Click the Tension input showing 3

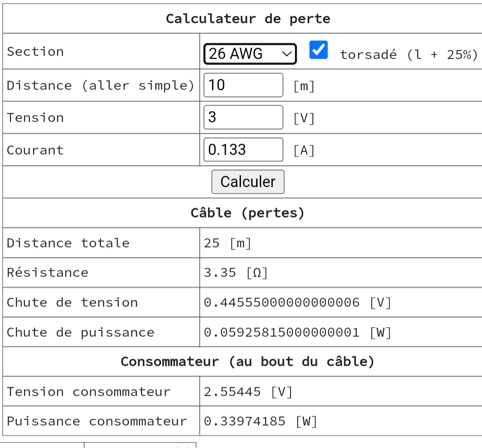pos(243,117)
